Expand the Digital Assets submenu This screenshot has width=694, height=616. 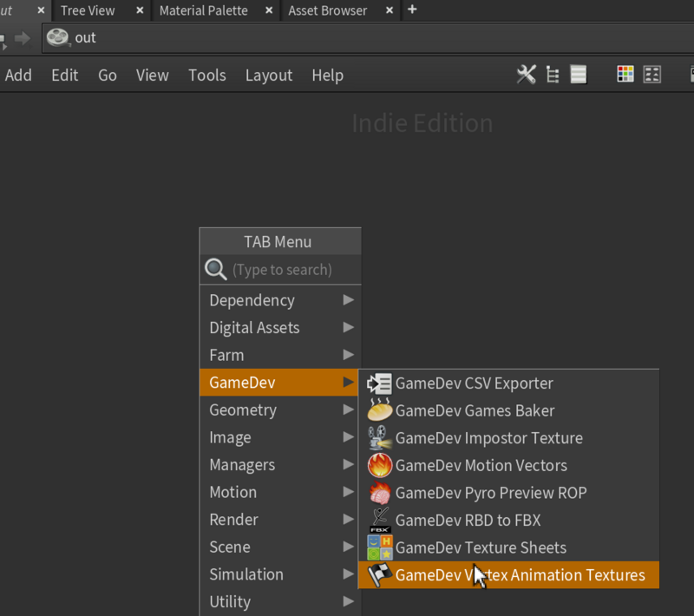[x=280, y=327]
